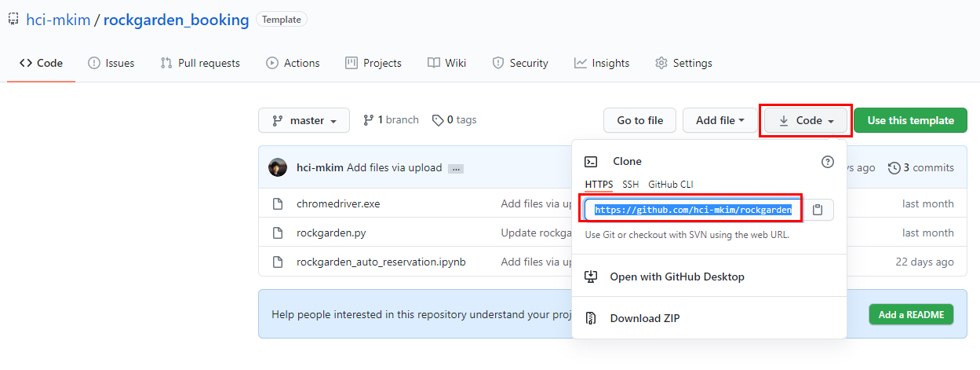Click the branch icon beside 1 branch

368,120
